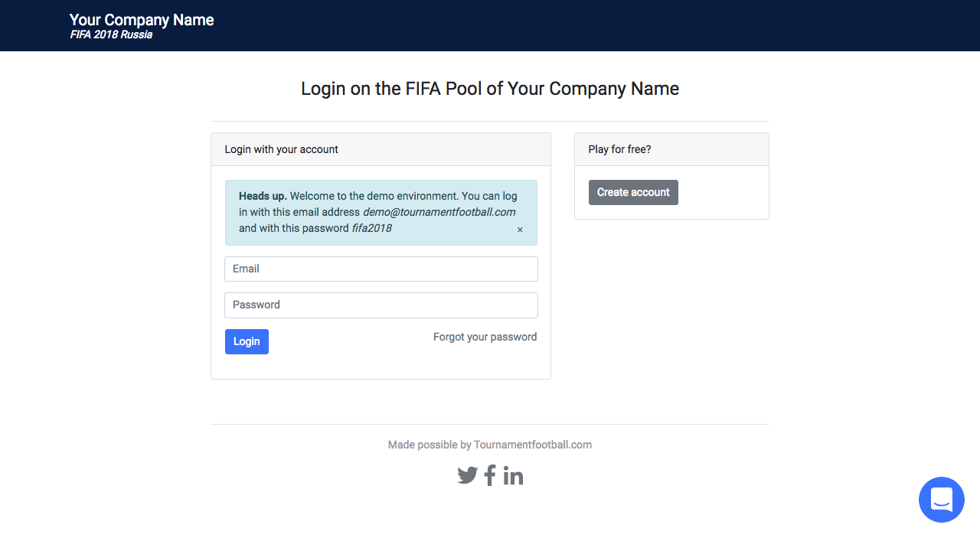Click the FIFA 2018 Russia subtitle
Screen dimensions: 980x538
[x=111, y=34]
